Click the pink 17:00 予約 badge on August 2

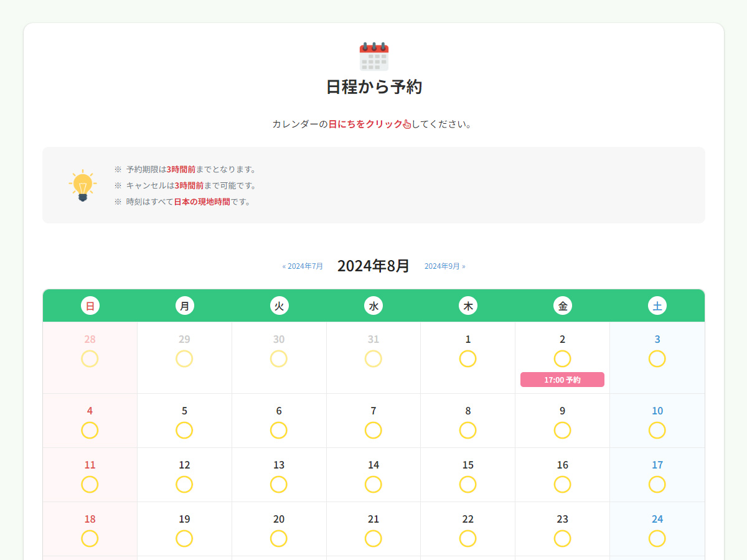pos(562,380)
